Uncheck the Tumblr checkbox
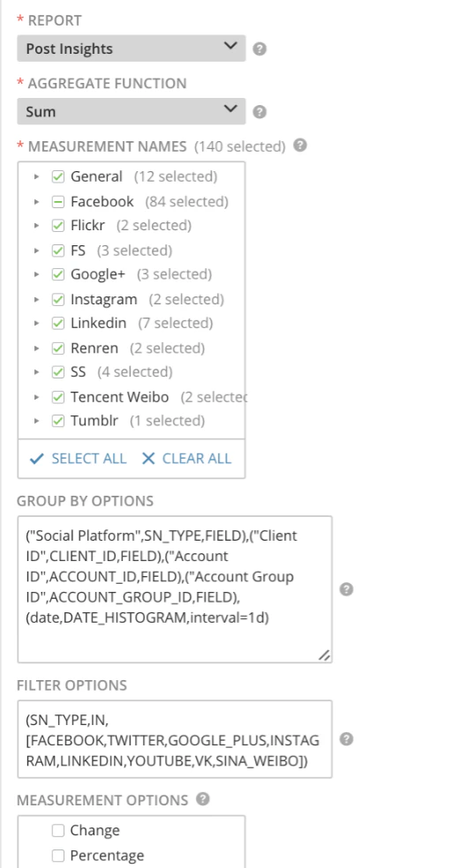Screen dimensions: 450x868 [58, 421]
